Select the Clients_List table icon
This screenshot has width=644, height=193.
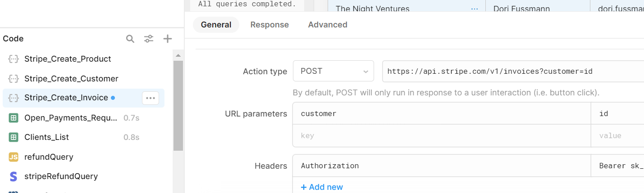point(14,137)
